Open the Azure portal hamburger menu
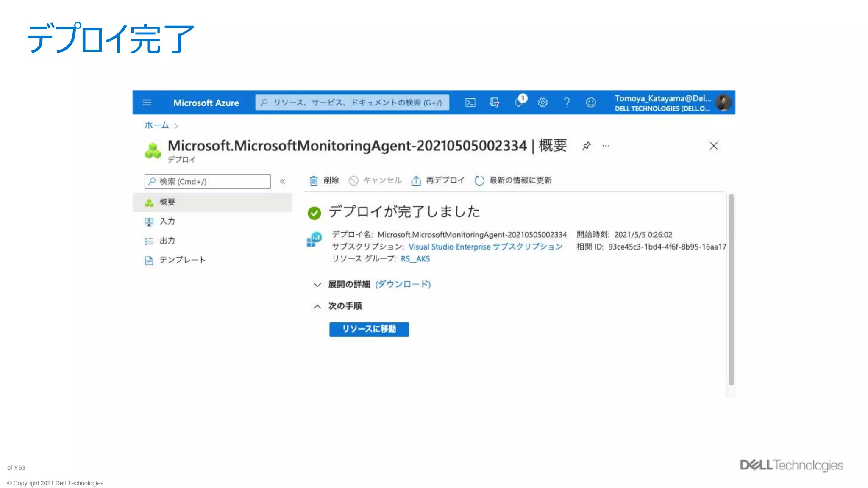This screenshot has height=488, width=868. (147, 103)
